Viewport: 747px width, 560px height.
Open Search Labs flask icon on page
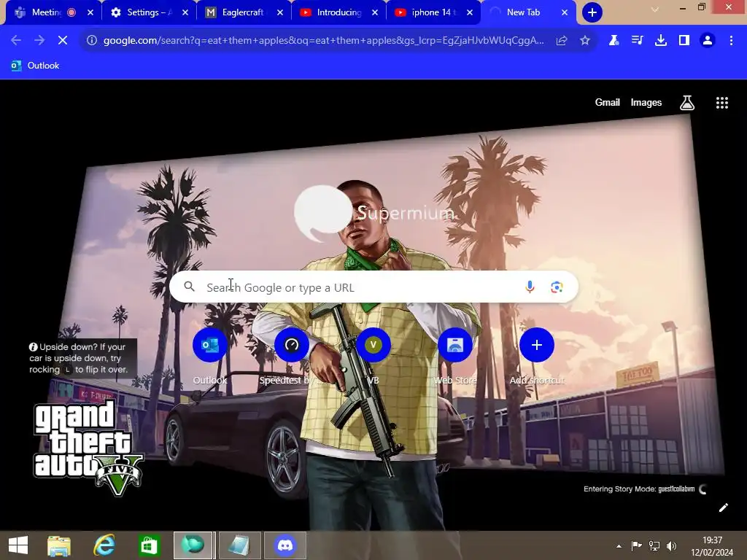coord(686,102)
